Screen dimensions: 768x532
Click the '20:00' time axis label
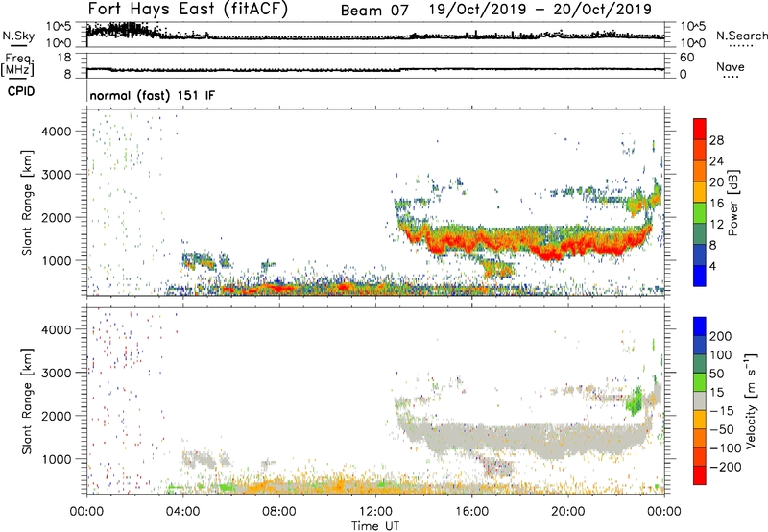click(568, 512)
